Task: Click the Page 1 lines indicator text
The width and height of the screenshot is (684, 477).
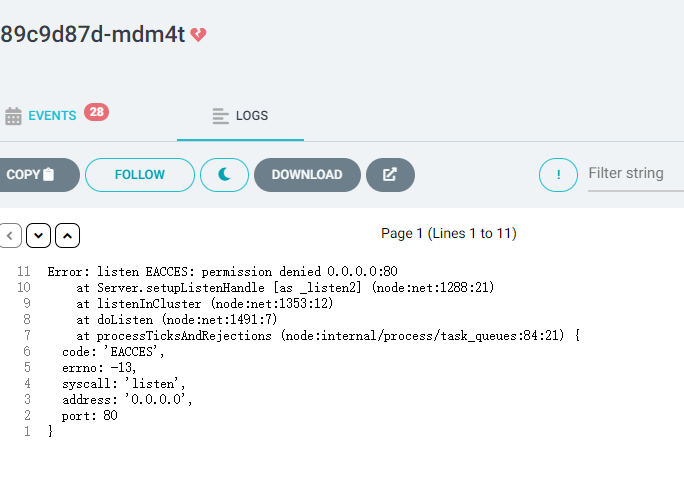Action: [x=449, y=233]
